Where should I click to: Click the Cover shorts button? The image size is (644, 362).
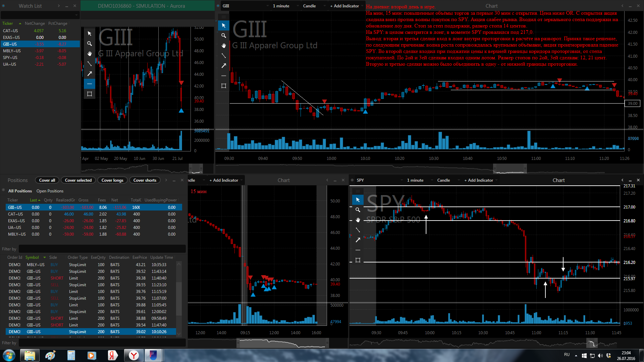pyautogui.click(x=145, y=180)
